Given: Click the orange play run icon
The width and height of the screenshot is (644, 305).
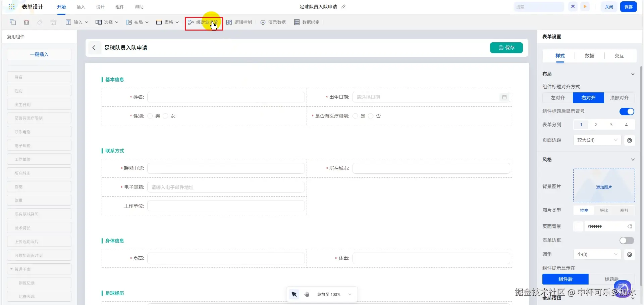Looking at the screenshot, I should tap(585, 7).
